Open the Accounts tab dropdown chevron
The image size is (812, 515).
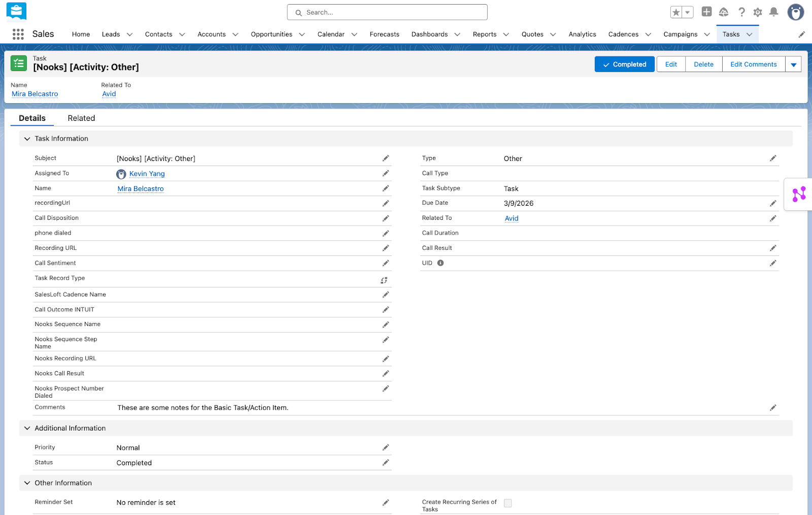(235, 35)
